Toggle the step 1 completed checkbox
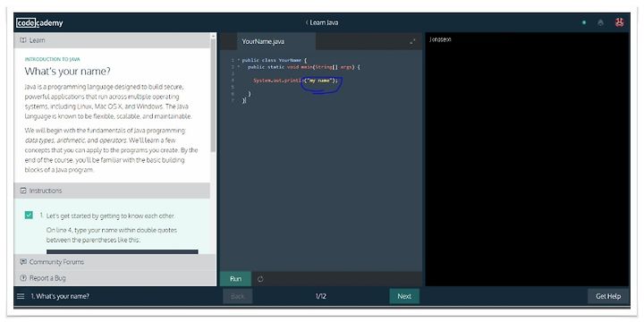644x322 pixels. tap(29, 216)
